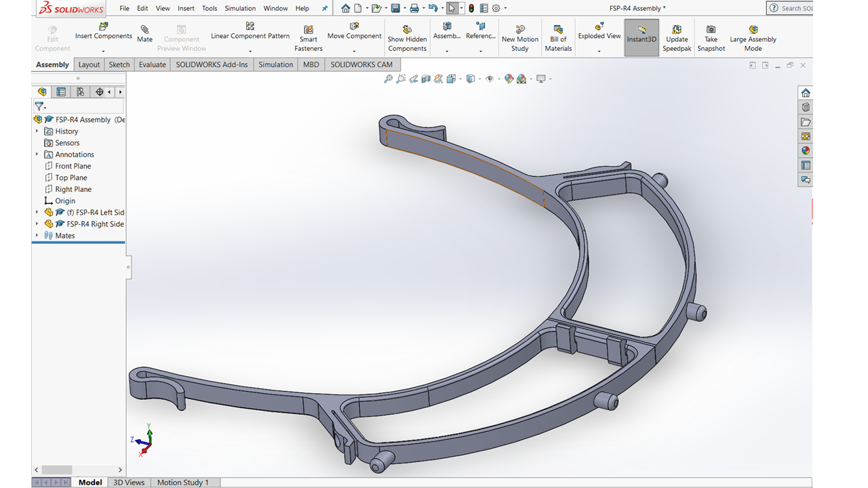This screenshot has width=868, height=488.
Task: Toggle Instant3D mode
Action: click(x=642, y=37)
